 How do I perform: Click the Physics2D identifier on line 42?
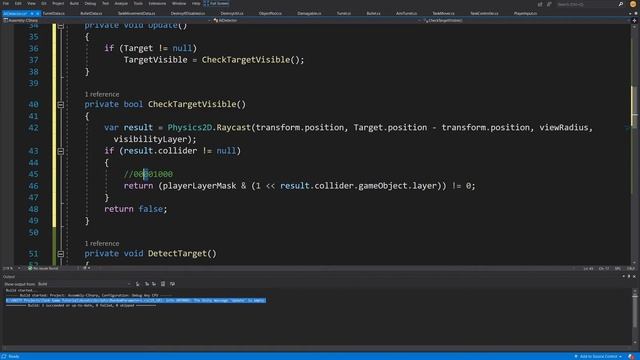click(x=190, y=127)
